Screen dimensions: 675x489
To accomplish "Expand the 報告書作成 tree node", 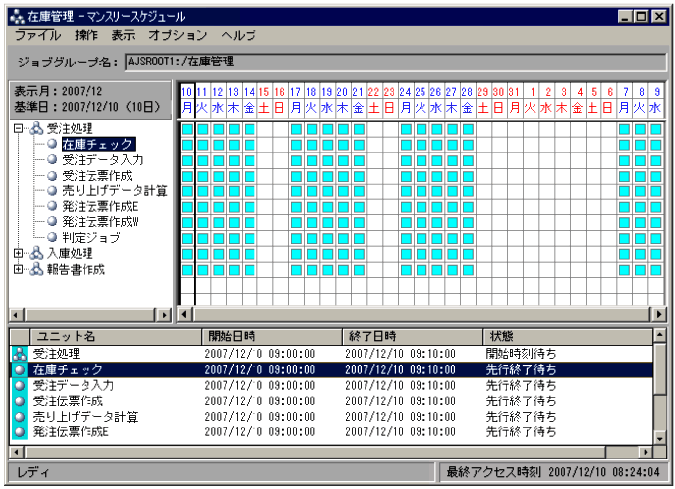I will coord(18,269).
